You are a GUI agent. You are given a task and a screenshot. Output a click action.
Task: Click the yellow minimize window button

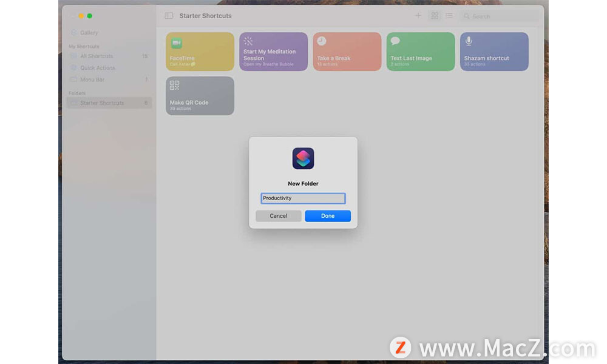pyautogui.click(x=81, y=16)
